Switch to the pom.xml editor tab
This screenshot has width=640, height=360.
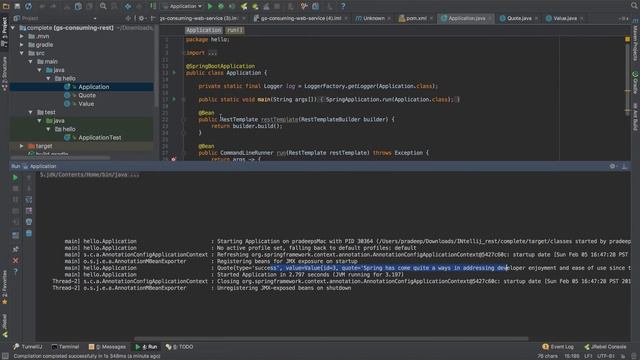(x=416, y=18)
